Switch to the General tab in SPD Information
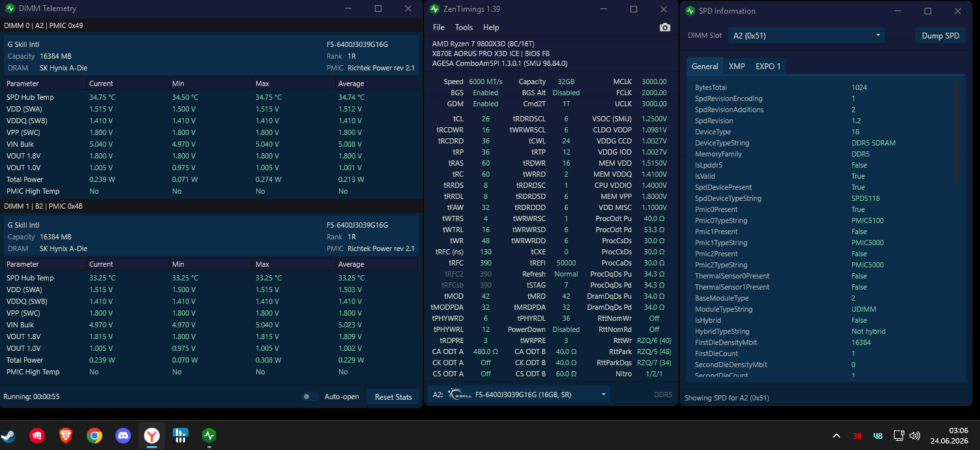The width and height of the screenshot is (980, 450). tap(705, 66)
